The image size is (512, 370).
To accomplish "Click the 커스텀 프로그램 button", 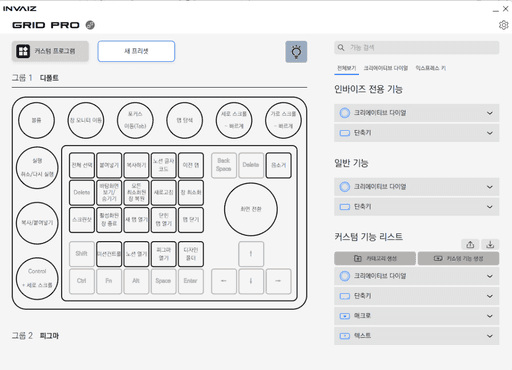I will tap(50, 51).
